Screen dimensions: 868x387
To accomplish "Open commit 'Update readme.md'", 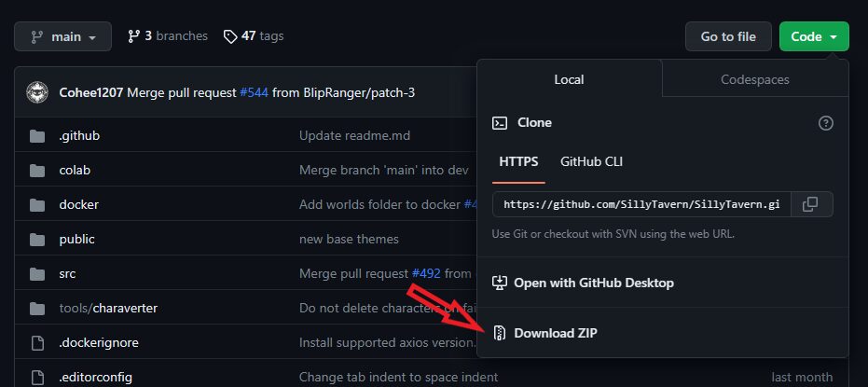I will click(355, 135).
